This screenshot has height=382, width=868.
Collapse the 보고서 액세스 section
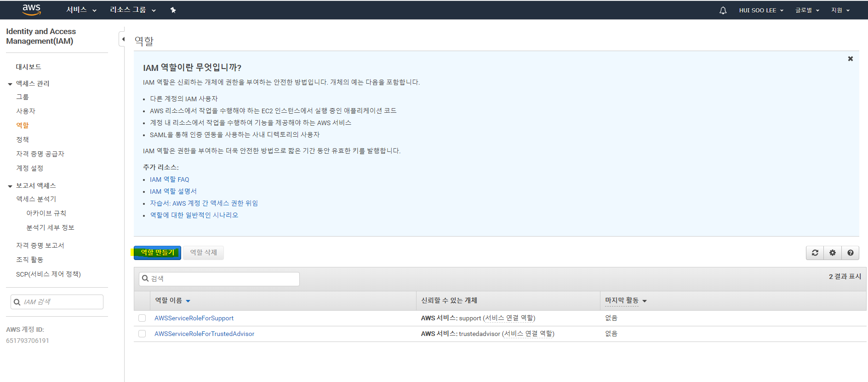click(x=10, y=186)
